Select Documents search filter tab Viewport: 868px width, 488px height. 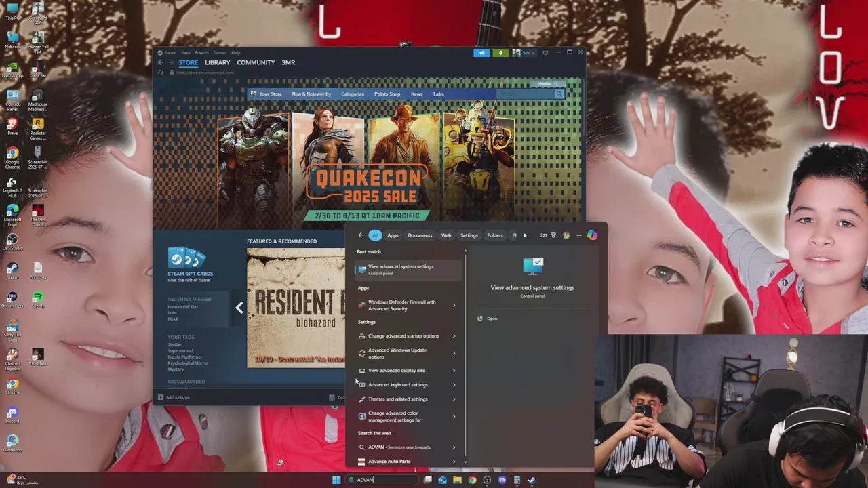click(420, 235)
